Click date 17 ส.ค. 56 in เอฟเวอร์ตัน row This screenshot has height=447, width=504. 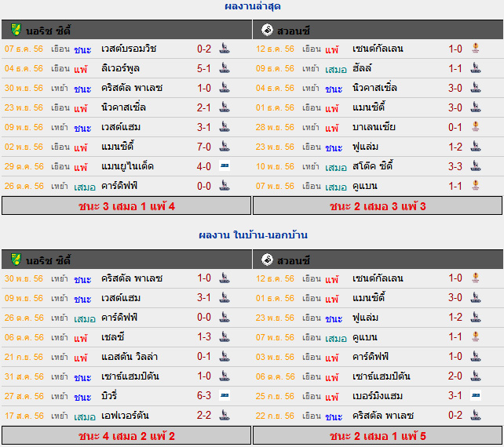tap(24, 416)
